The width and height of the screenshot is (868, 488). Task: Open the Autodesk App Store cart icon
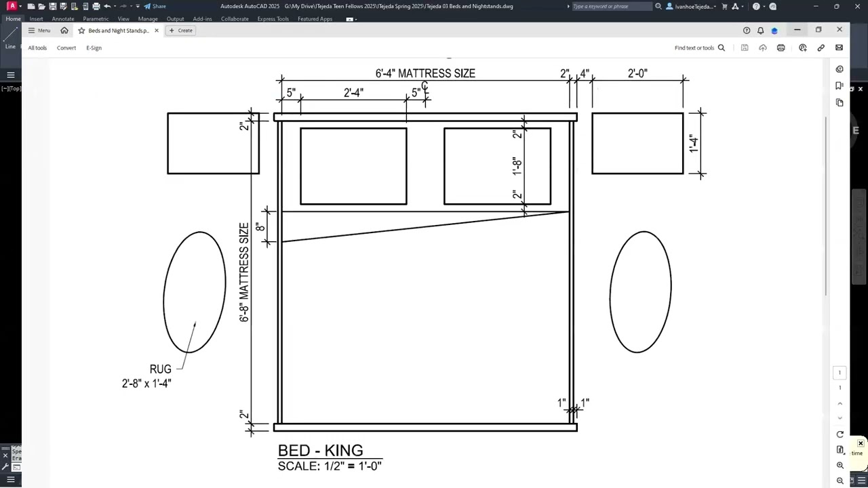[725, 6]
